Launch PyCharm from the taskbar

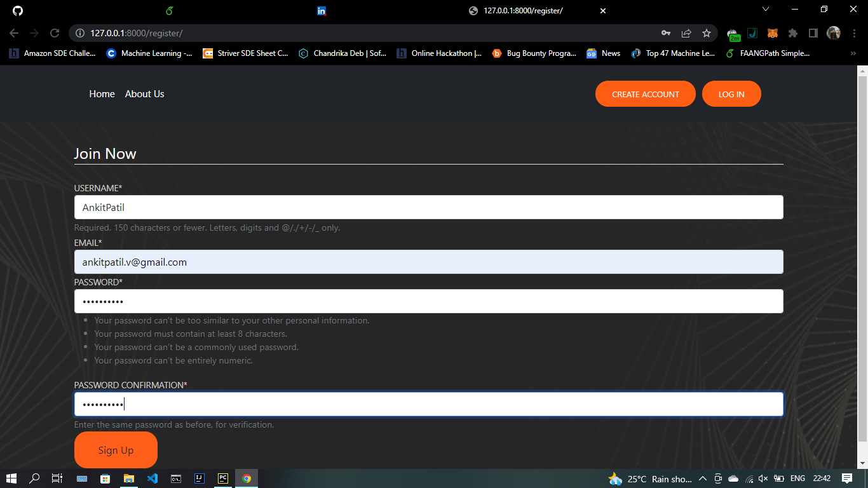pos(222,478)
